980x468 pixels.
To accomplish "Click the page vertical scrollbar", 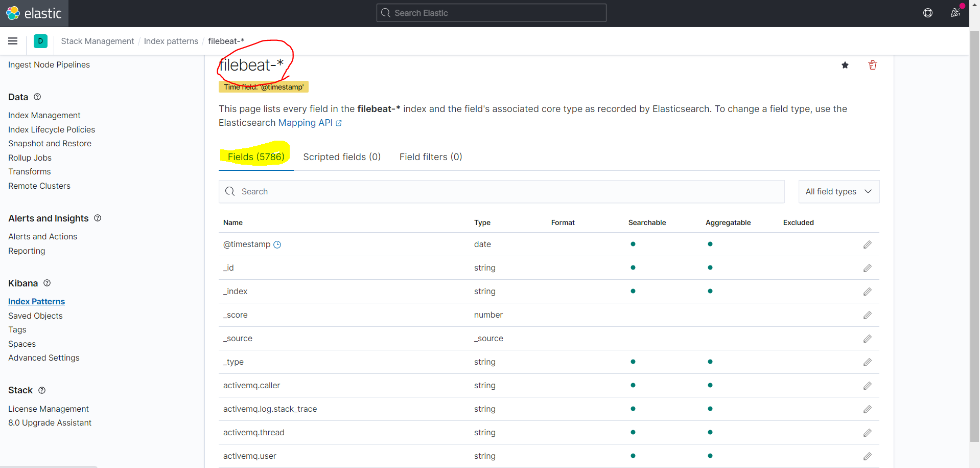I will (974, 235).
